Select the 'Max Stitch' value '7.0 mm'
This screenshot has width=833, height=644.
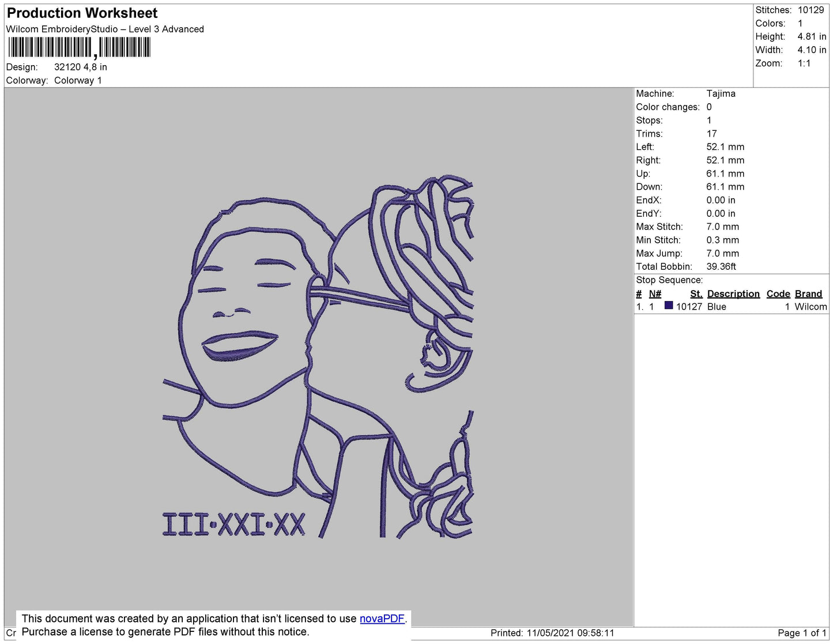point(723,227)
